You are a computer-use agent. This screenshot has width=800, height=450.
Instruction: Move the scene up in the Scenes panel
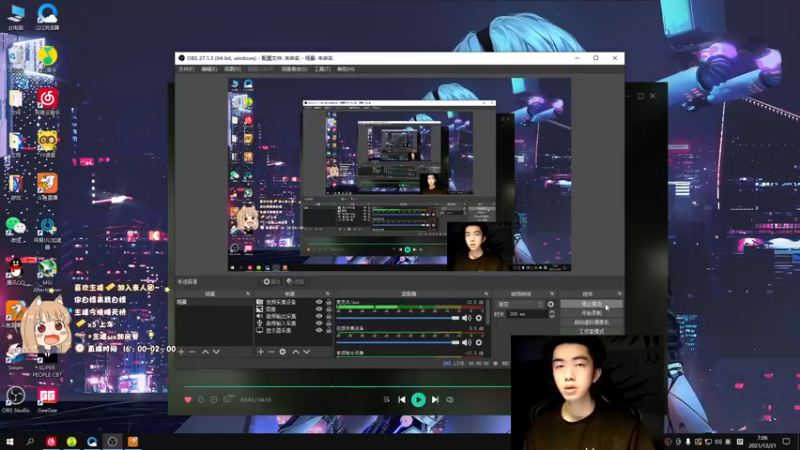(205, 352)
